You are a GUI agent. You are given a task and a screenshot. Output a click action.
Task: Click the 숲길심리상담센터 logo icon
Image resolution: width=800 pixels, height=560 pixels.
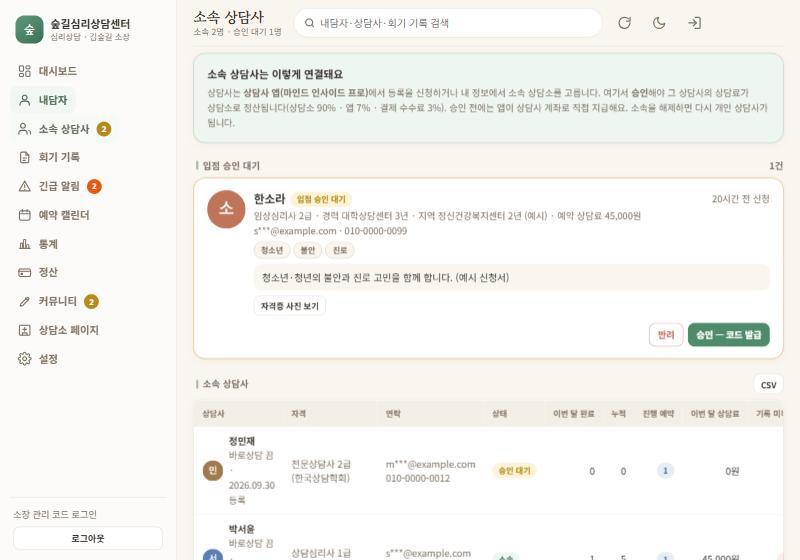point(29,30)
